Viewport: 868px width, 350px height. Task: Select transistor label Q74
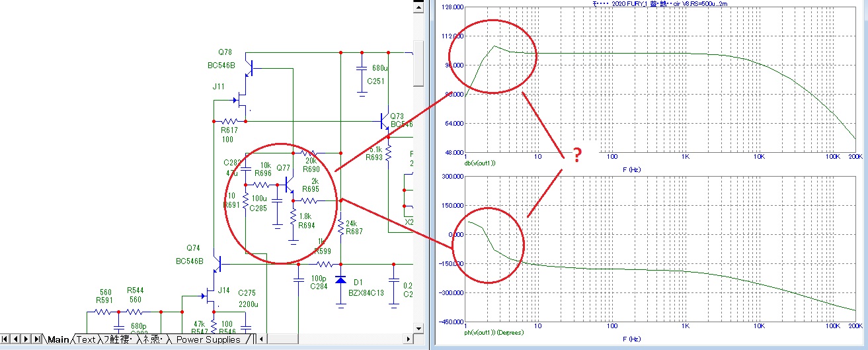(193, 247)
